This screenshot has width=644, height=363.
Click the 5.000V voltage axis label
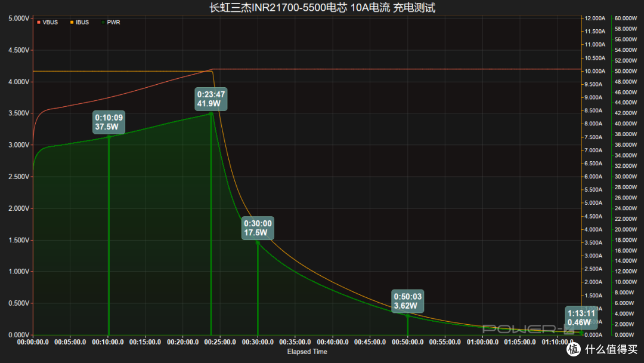[19, 19]
